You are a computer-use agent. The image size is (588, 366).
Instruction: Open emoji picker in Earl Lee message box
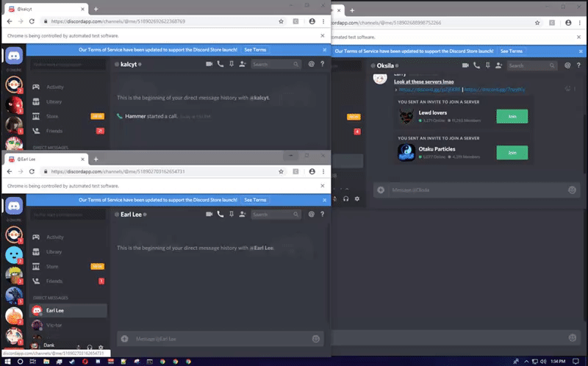click(316, 339)
